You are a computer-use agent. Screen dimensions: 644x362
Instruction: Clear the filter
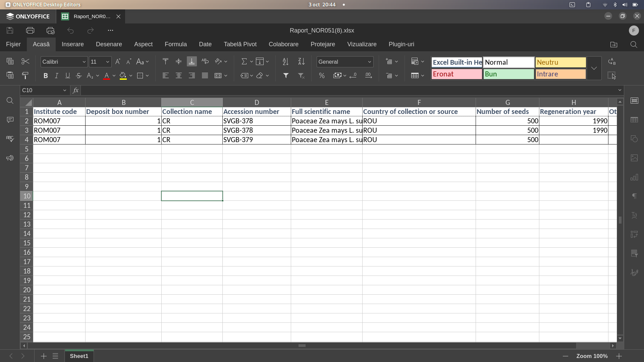(301, 76)
